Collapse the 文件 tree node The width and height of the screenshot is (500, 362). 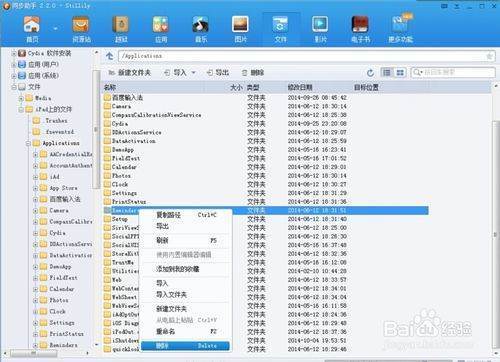click(14, 87)
